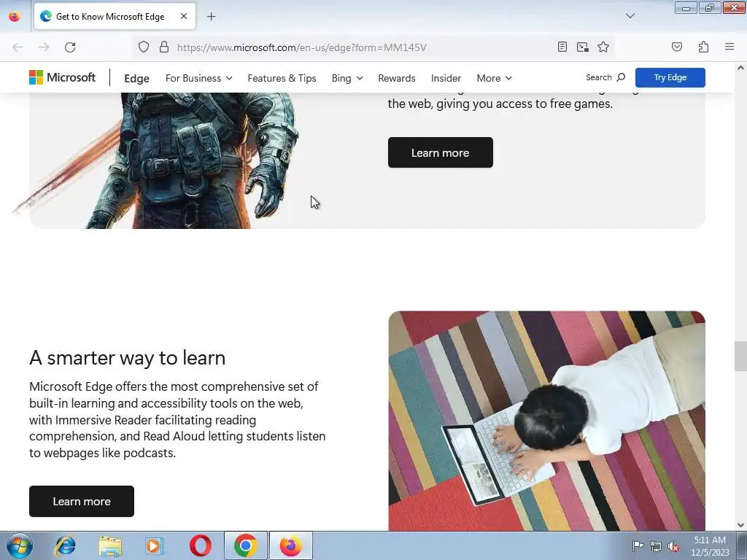Image resolution: width=747 pixels, height=560 pixels.
Task: Open Save to Pocket icon
Action: [676, 47]
